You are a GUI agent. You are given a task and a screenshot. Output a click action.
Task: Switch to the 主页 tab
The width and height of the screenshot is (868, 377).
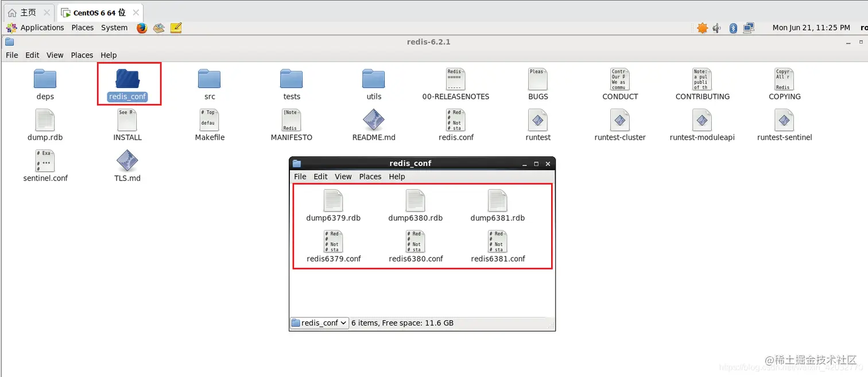[28, 13]
